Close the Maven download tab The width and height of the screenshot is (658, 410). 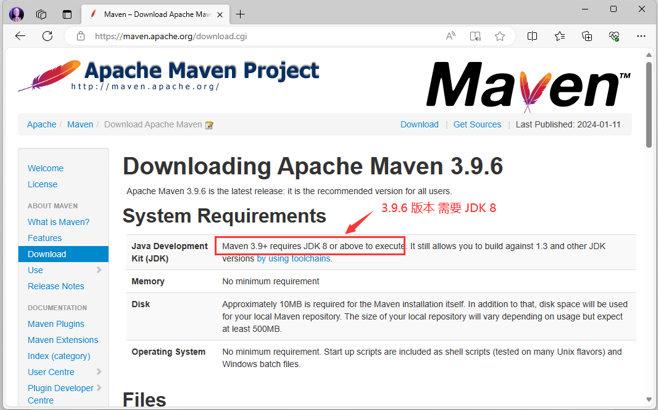pos(219,15)
